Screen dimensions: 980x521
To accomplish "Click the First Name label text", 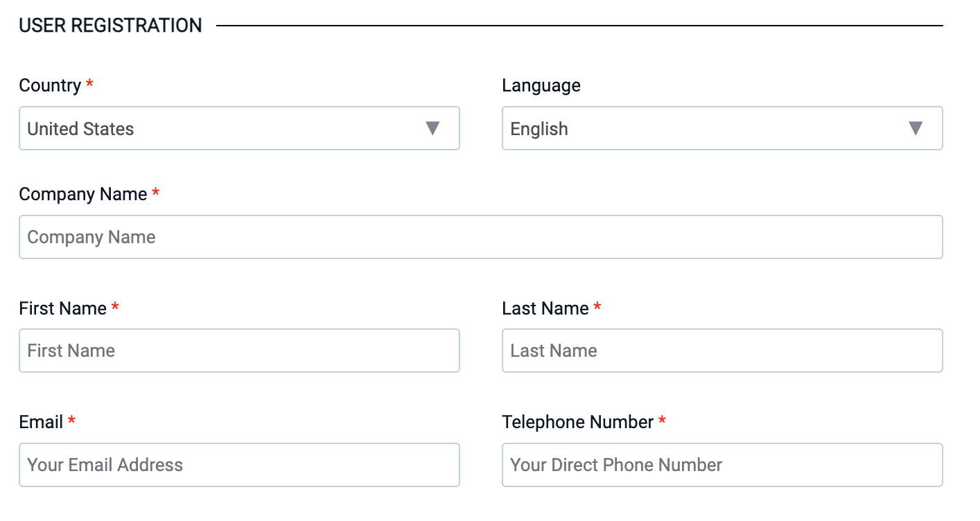I will click(62, 308).
